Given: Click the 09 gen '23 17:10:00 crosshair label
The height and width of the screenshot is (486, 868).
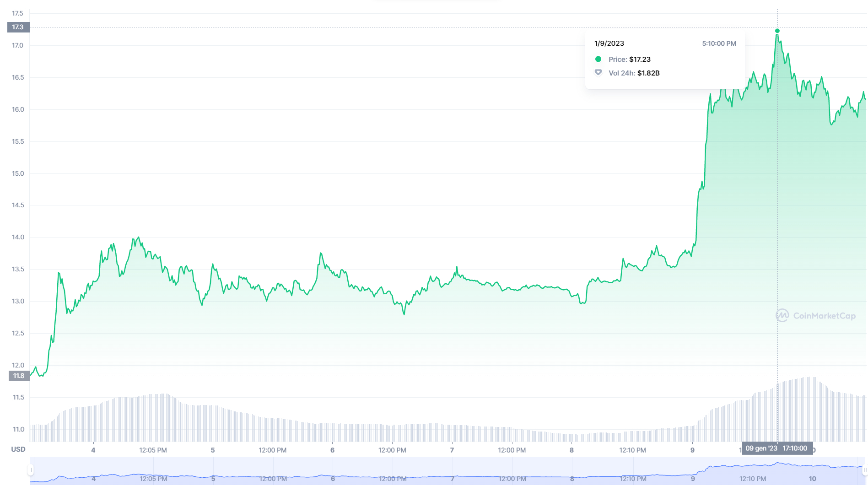Looking at the screenshot, I should [777, 448].
